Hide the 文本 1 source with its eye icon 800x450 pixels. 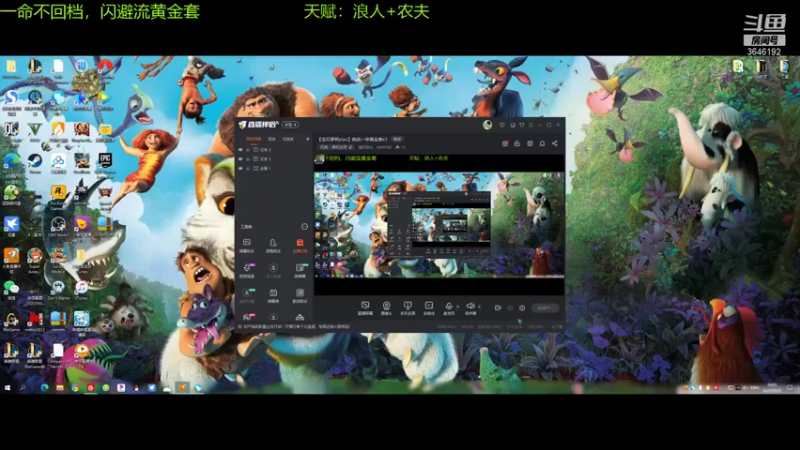pos(241,159)
